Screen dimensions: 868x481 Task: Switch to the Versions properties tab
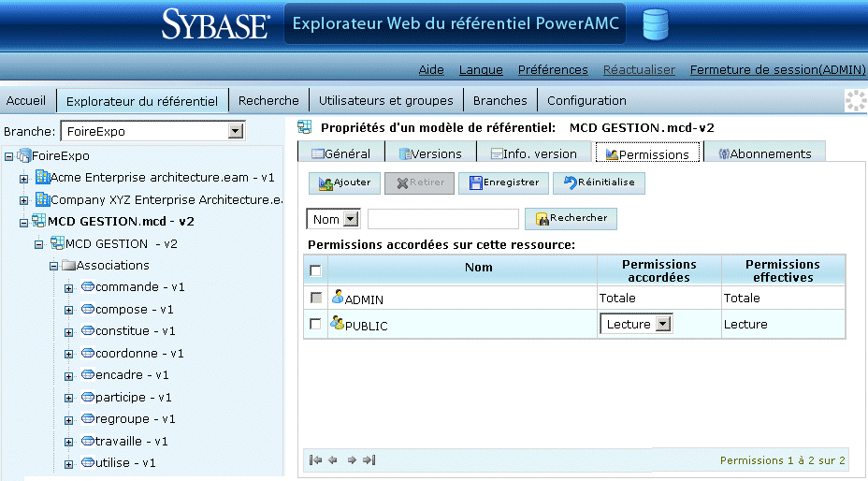pos(430,153)
